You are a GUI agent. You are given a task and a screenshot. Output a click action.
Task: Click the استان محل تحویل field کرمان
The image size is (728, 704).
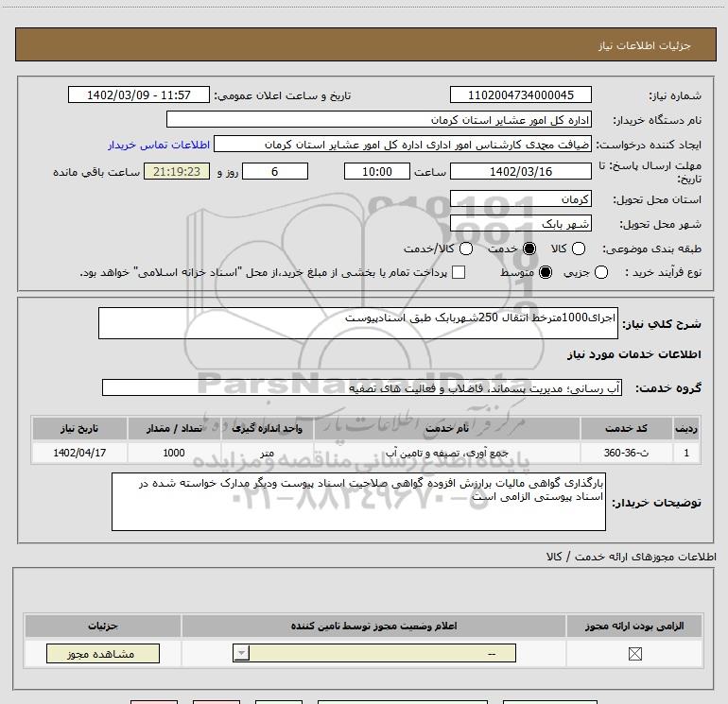pos(520,198)
